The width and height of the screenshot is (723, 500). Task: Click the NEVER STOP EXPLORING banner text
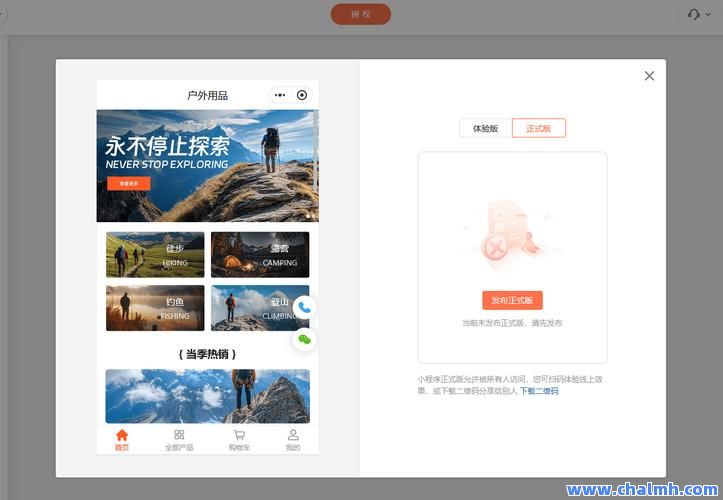(x=167, y=164)
